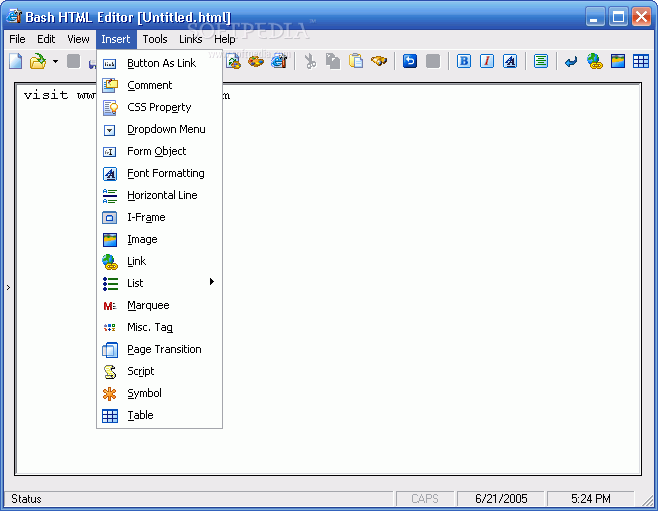Close the open Insert menu
658x511 pixels.
[x=116, y=39]
